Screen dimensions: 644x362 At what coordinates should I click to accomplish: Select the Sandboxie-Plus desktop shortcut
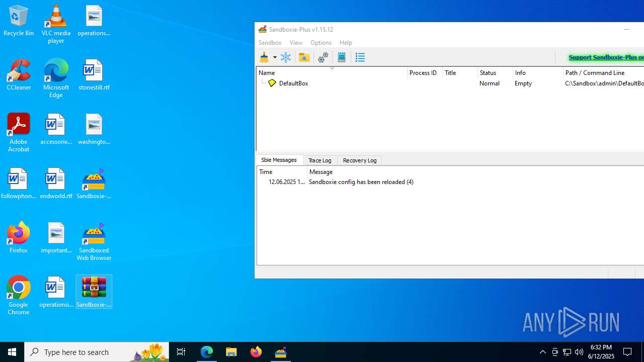[x=94, y=184]
